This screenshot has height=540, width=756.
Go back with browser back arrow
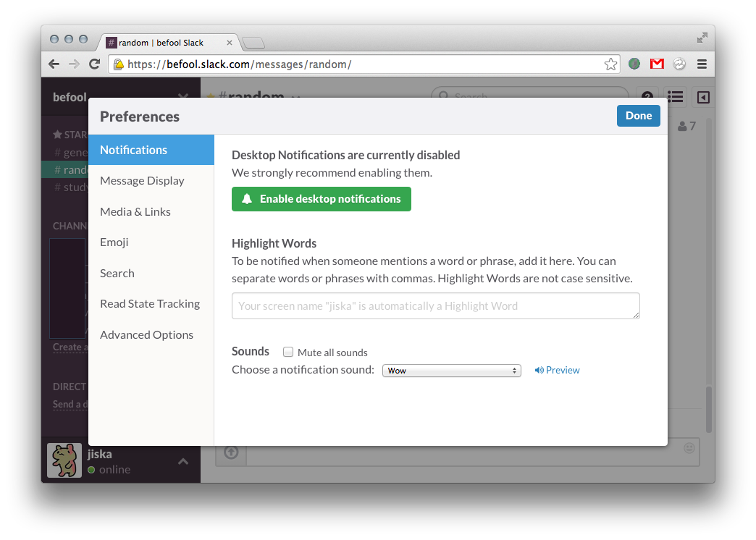pos(54,64)
